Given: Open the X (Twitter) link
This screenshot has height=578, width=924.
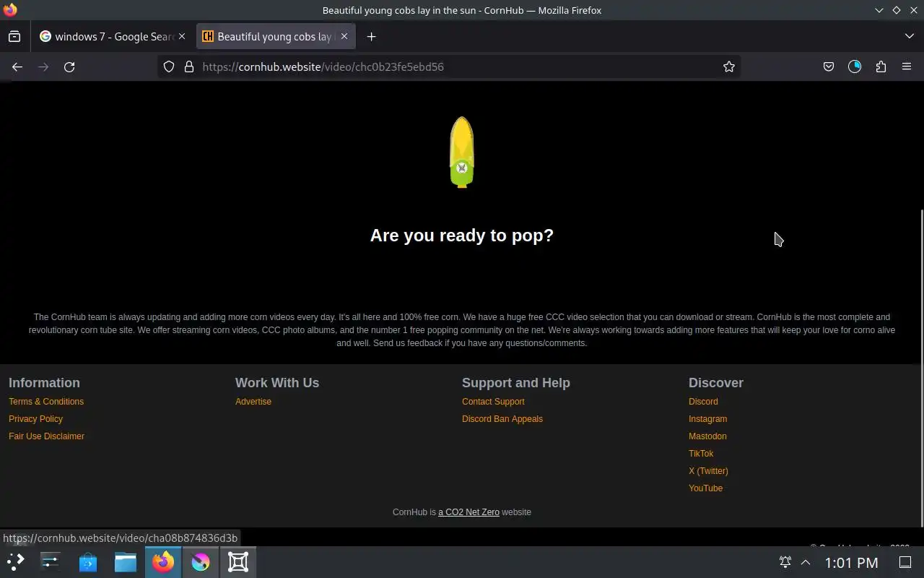Looking at the screenshot, I should click(x=708, y=471).
